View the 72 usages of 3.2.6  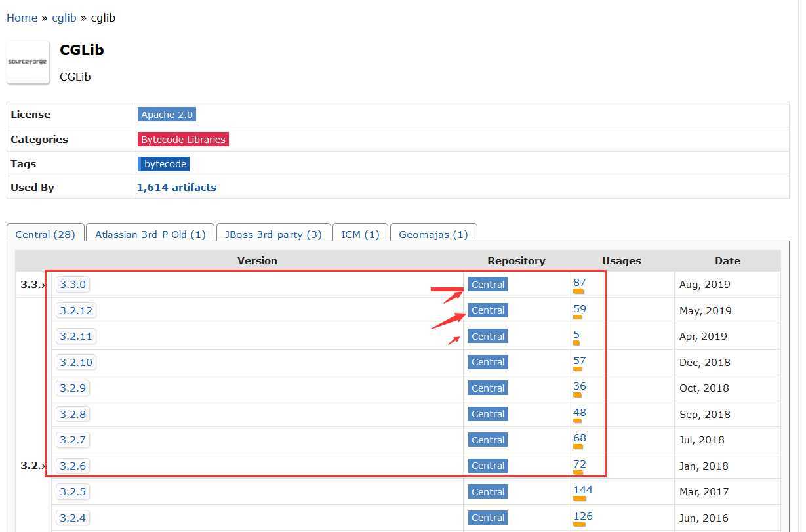(x=579, y=464)
